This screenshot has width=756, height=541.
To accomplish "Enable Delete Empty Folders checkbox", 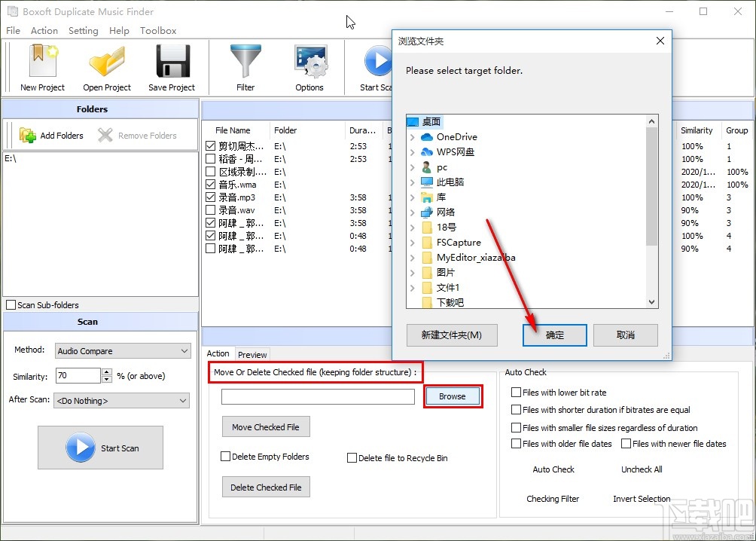I will (225, 457).
